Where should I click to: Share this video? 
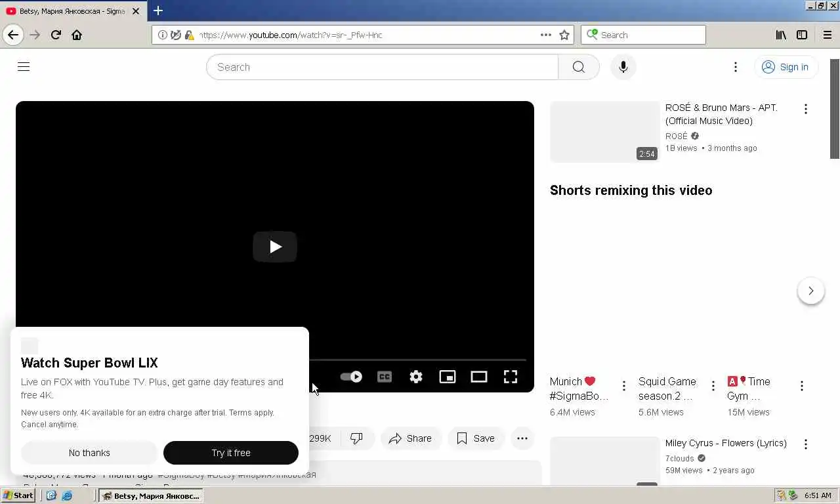[410, 438]
